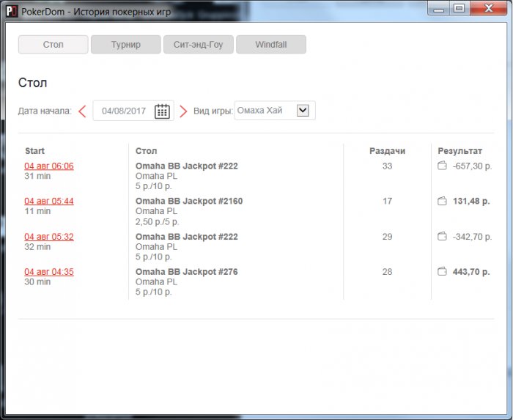Click wallet icon beside 131,48 р. result
Viewport: 513px width, 420px height.
click(x=442, y=201)
